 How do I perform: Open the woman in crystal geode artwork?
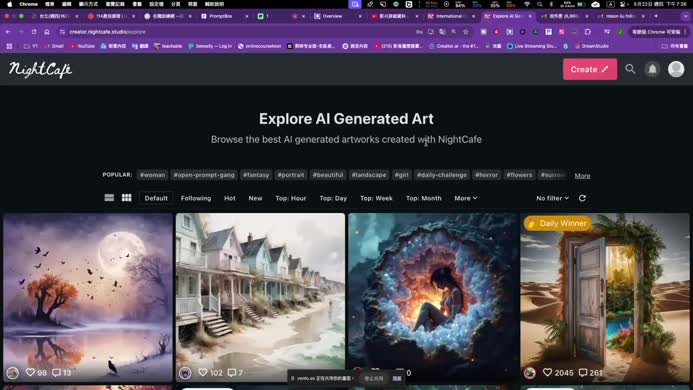pos(433,298)
